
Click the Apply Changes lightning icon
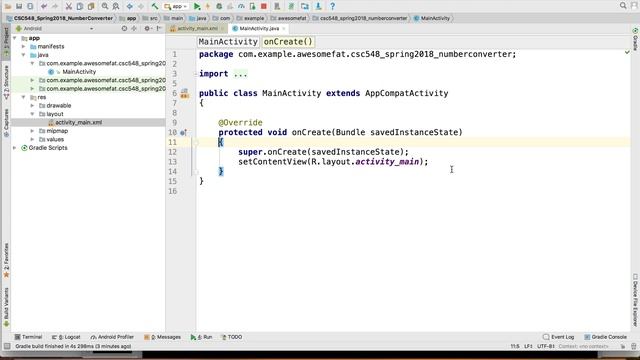208,6
